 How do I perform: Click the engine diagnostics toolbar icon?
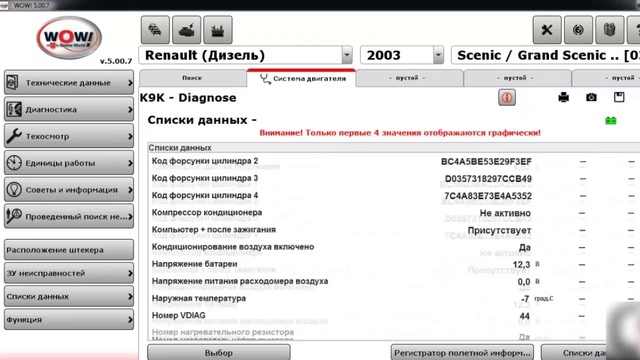coord(187,30)
